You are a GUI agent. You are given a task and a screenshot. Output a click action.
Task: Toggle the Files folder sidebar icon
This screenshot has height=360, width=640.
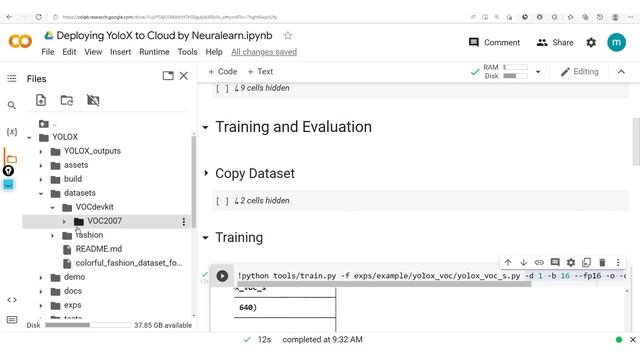pyautogui.click(x=11, y=159)
